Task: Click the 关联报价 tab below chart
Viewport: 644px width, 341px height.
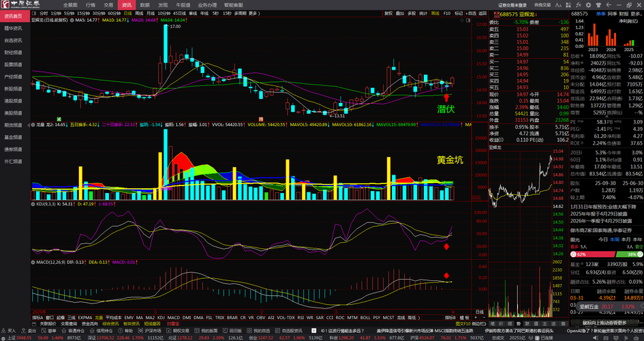Action: 47,324
